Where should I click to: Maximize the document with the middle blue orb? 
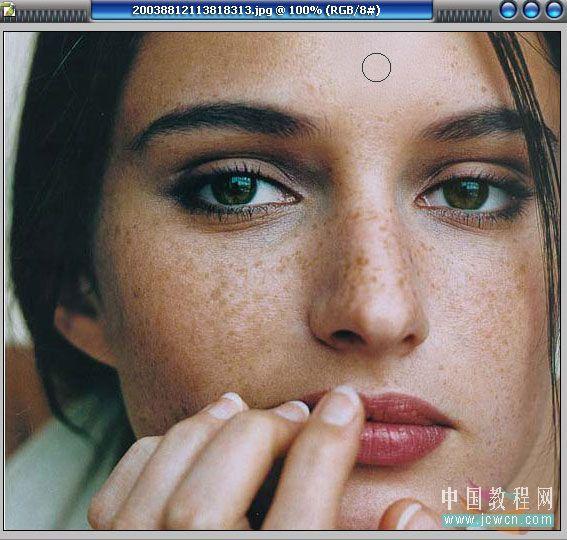click(x=531, y=10)
